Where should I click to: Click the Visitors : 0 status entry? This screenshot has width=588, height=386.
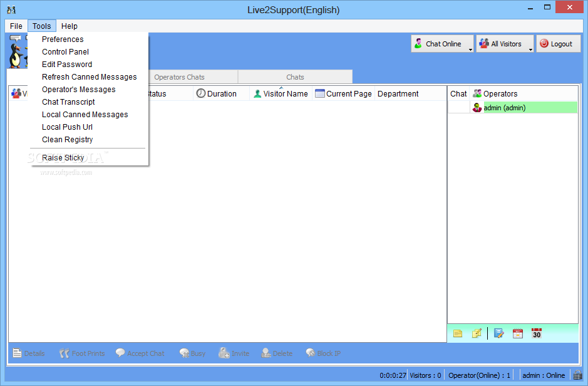point(425,375)
